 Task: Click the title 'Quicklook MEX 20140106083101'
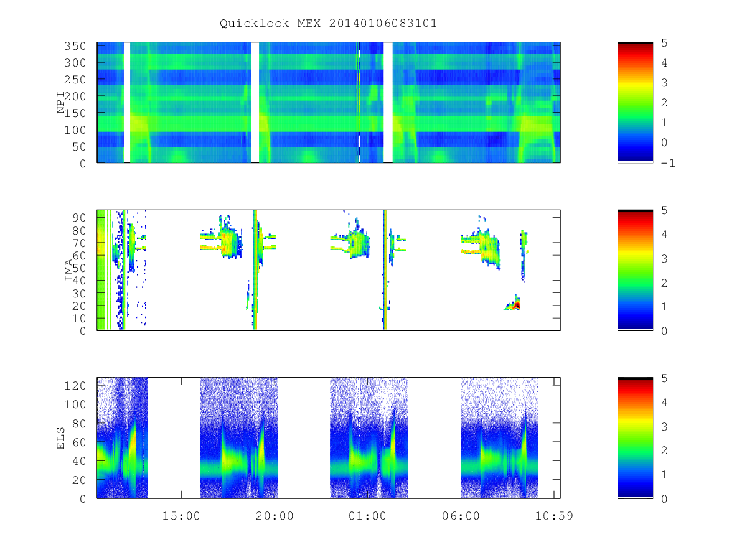click(x=328, y=23)
